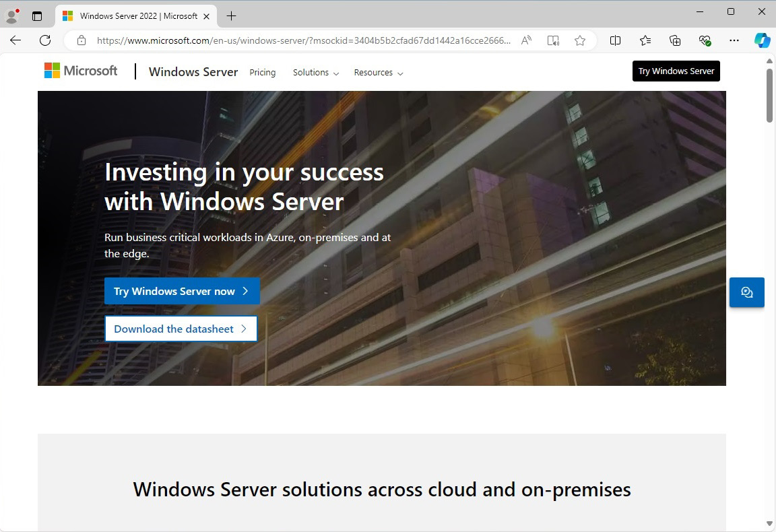
Task: View site information lock icon
Action: [x=82, y=40]
